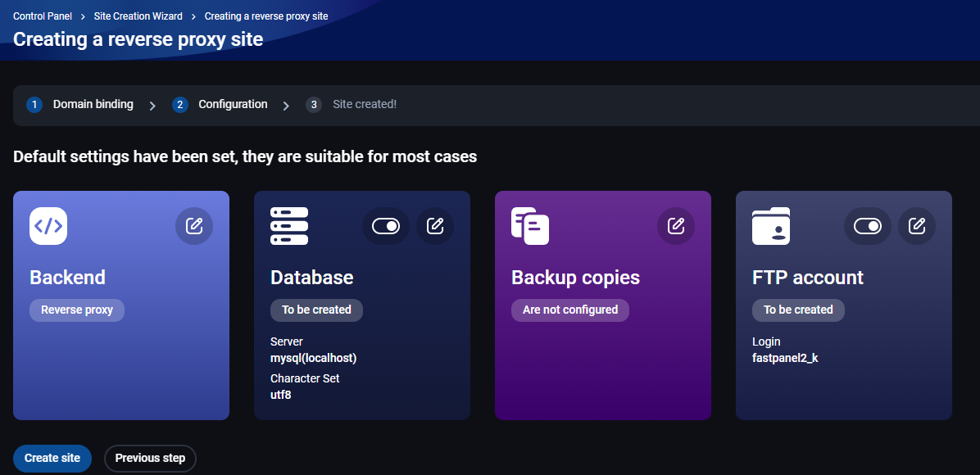Open Site Creation Wizard breadcrumb
The image size is (980, 475).
point(138,16)
